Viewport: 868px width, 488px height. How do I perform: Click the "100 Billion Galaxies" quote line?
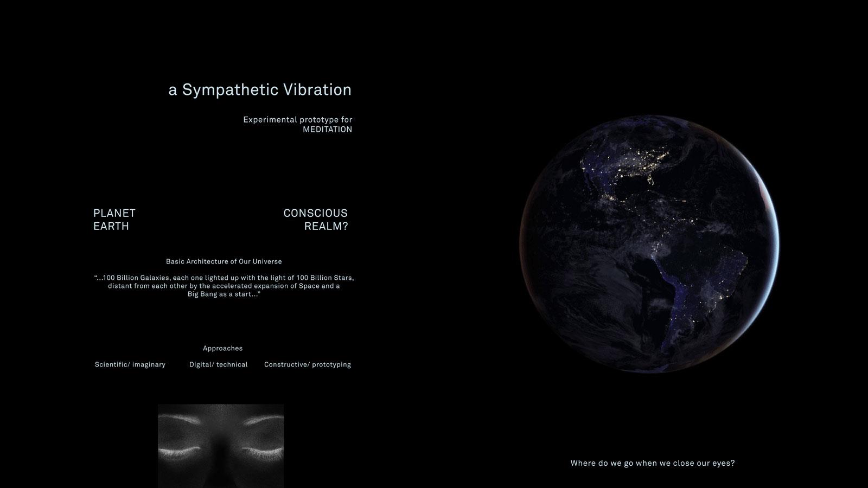tap(224, 278)
